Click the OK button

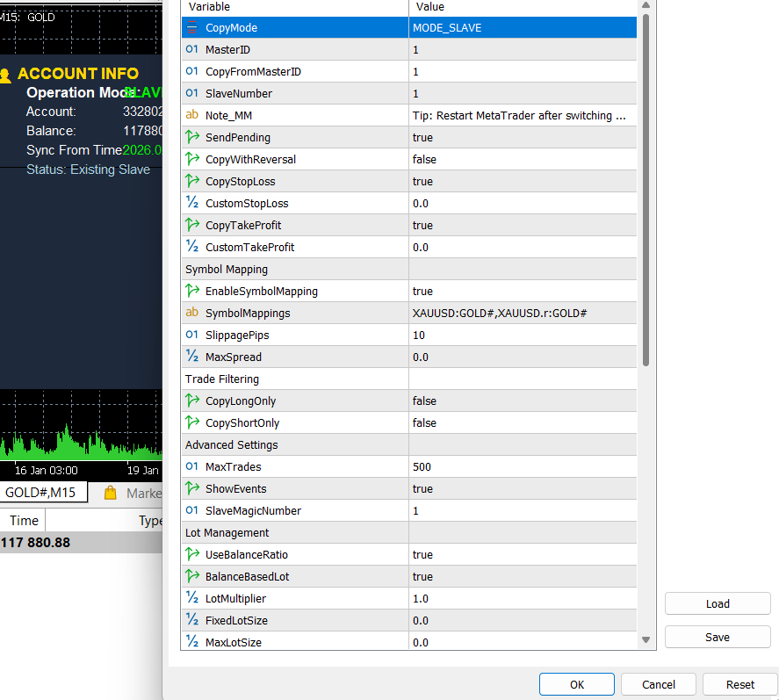click(x=577, y=684)
